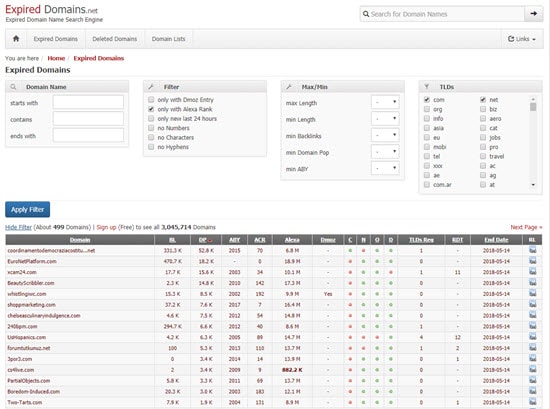Open related links icon for BeautyScribbler.com
Screen dimensions: 550x409
[532, 283]
